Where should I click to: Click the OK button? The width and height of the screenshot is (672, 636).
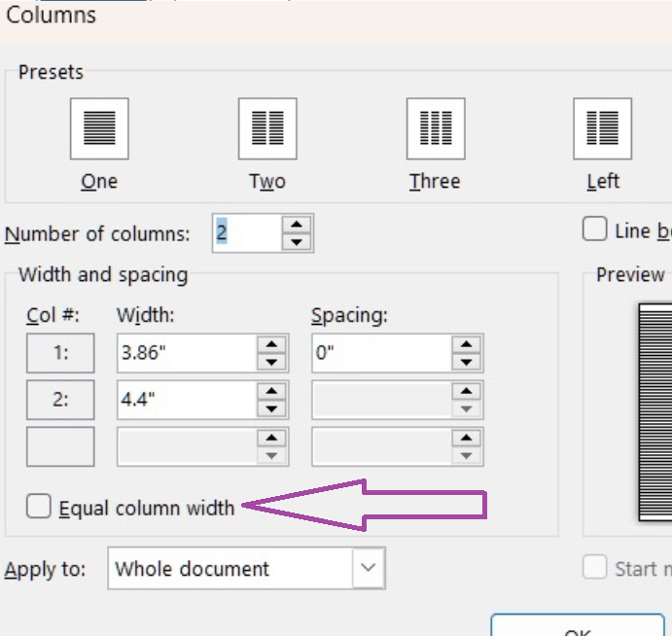(x=578, y=625)
